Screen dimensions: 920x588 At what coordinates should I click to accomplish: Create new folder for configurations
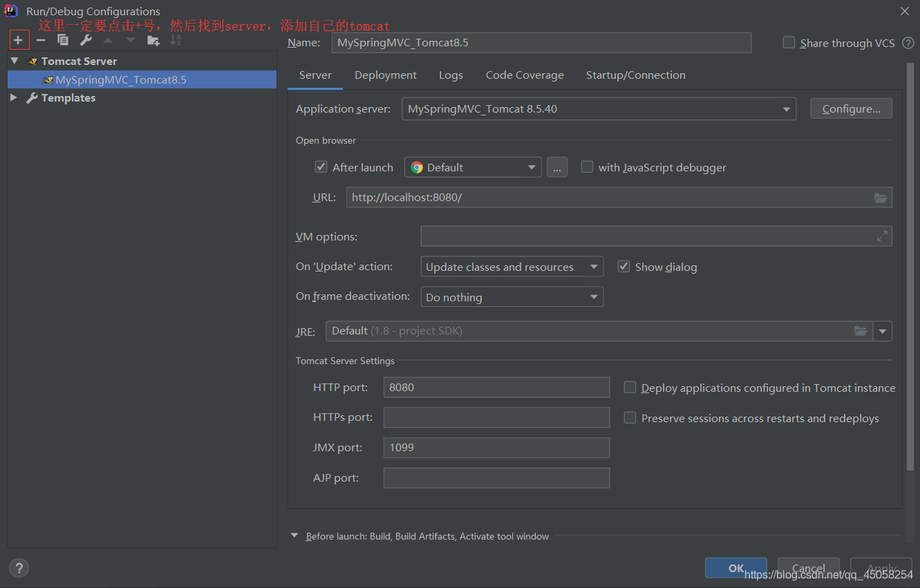pyautogui.click(x=153, y=40)
